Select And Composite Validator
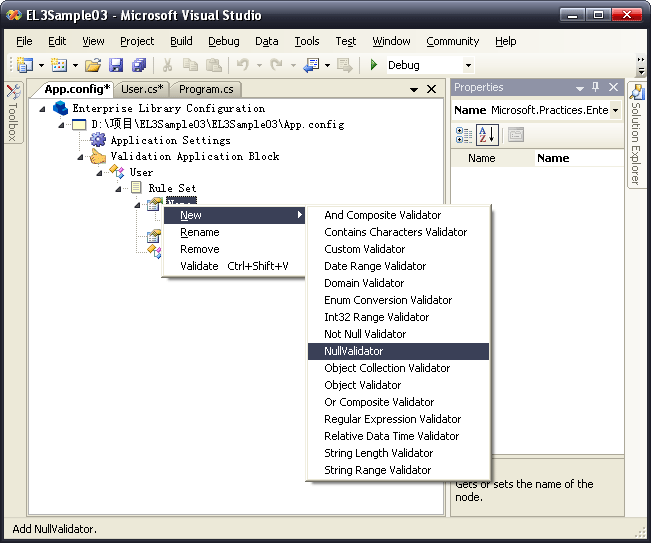The image size is (651, 544). pos(398,215)
